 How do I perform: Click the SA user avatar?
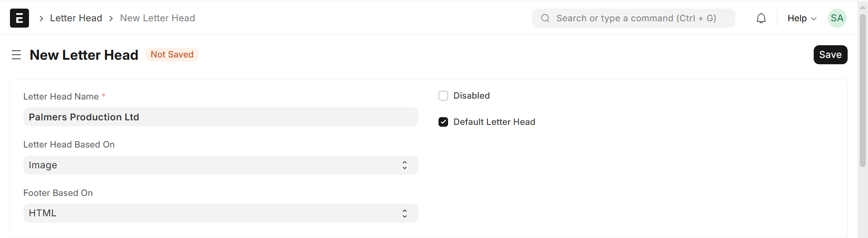click(837, 18)
